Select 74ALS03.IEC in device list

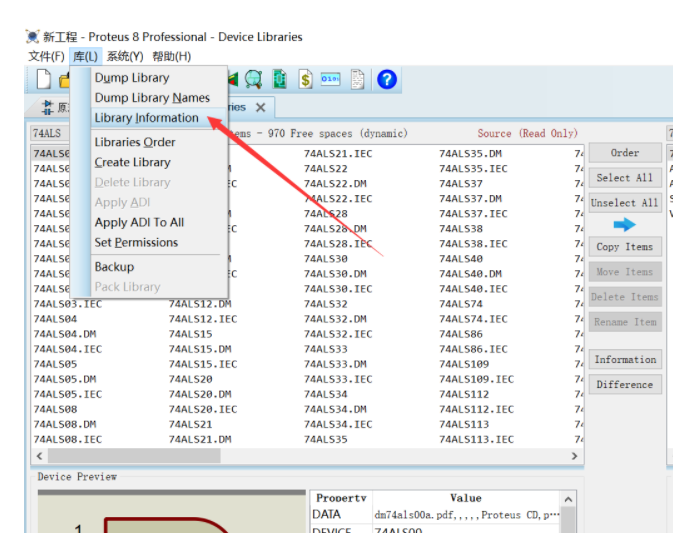[x=68, y=304]
